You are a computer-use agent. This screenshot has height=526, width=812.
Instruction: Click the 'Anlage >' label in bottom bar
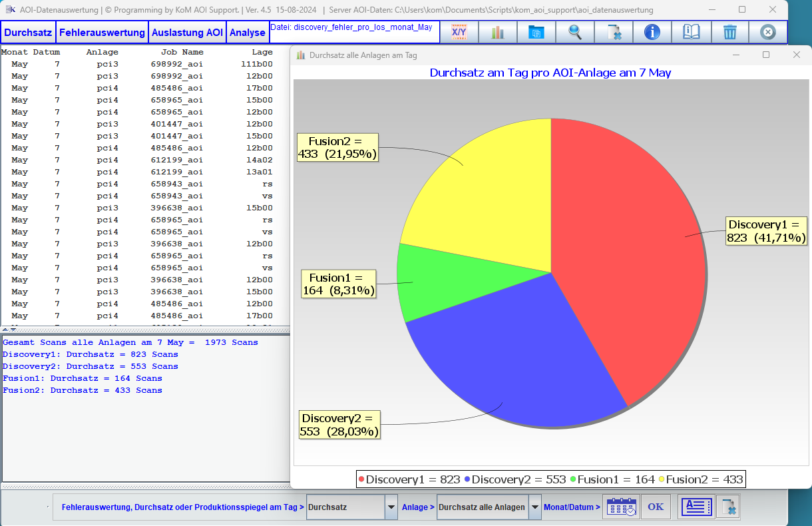(418, 507)
